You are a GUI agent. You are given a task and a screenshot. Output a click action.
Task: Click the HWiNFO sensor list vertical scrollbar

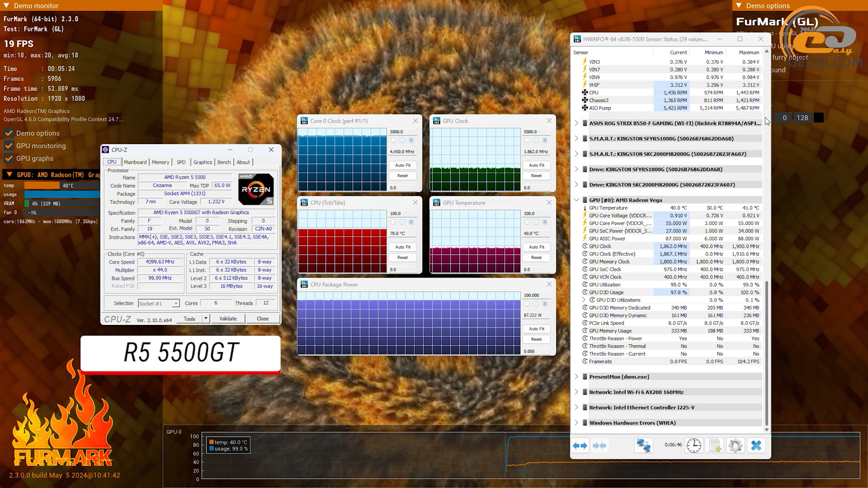(x=766, y=352)
